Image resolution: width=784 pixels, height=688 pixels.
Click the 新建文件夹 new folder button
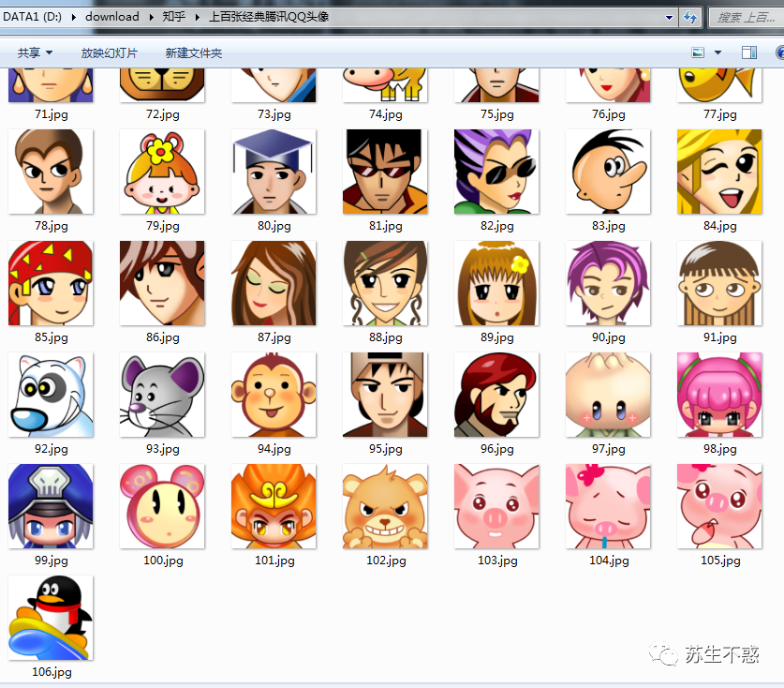194,52
